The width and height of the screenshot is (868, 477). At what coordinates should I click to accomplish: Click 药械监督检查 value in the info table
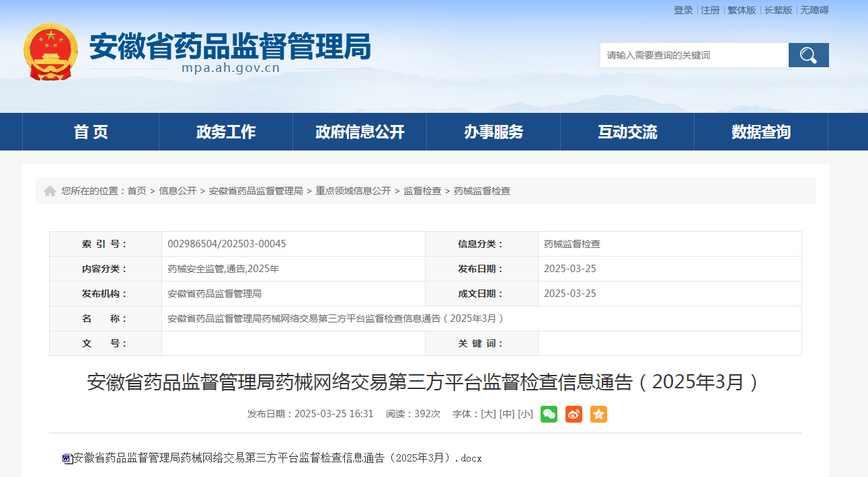tap(572, 244)
